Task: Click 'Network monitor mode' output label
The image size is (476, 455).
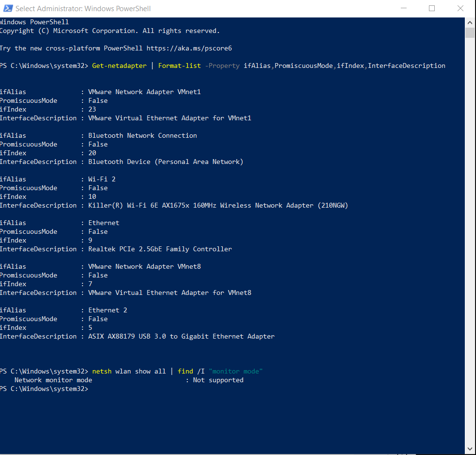Action: click(53, 380)
